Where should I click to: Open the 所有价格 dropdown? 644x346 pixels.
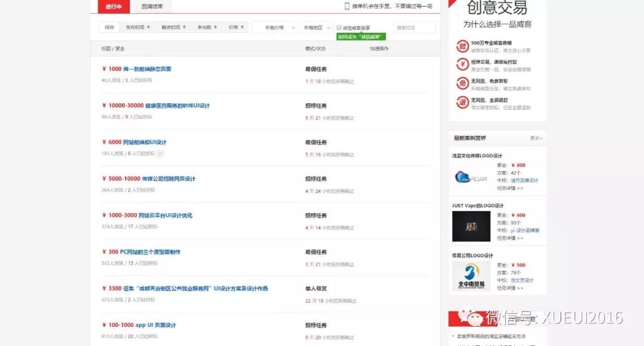[x=278, y=27]
